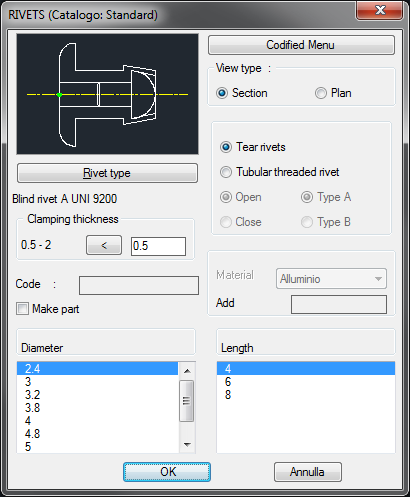Select diameter 3.2 in the list

click(97, 395)
